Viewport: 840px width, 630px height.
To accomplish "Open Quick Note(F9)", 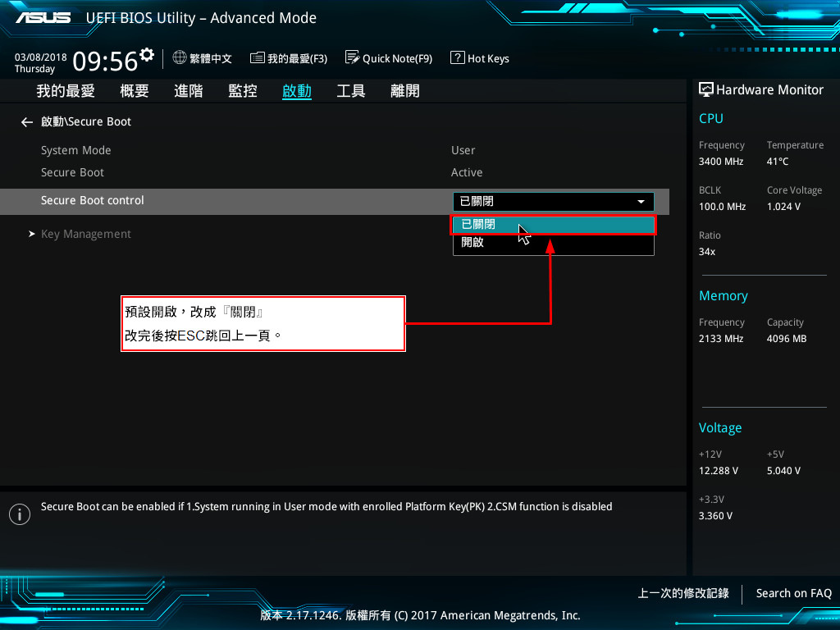I will (398, 58).
